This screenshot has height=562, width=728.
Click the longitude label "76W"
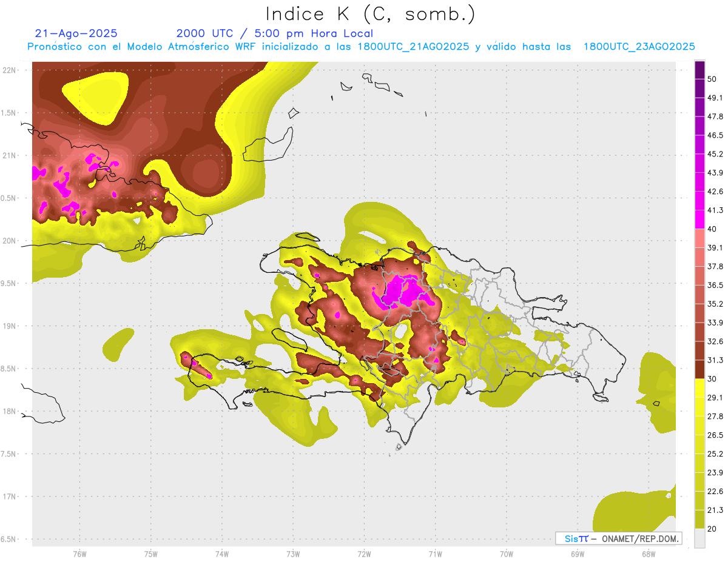pos(79,554)
